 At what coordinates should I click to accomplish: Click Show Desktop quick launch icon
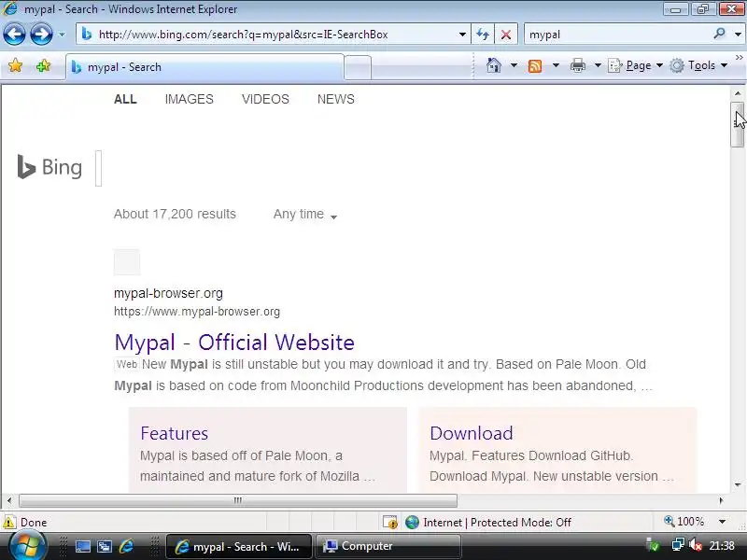pos(82,546)
